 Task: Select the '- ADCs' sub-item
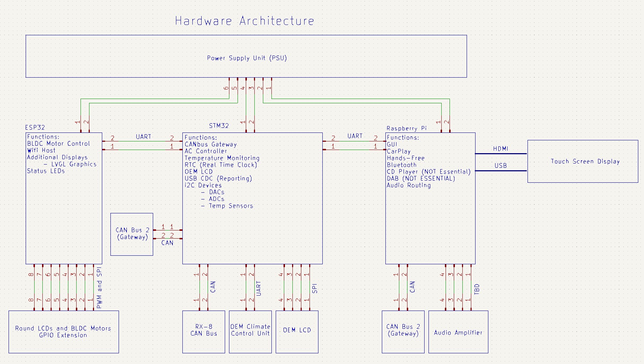213,199
